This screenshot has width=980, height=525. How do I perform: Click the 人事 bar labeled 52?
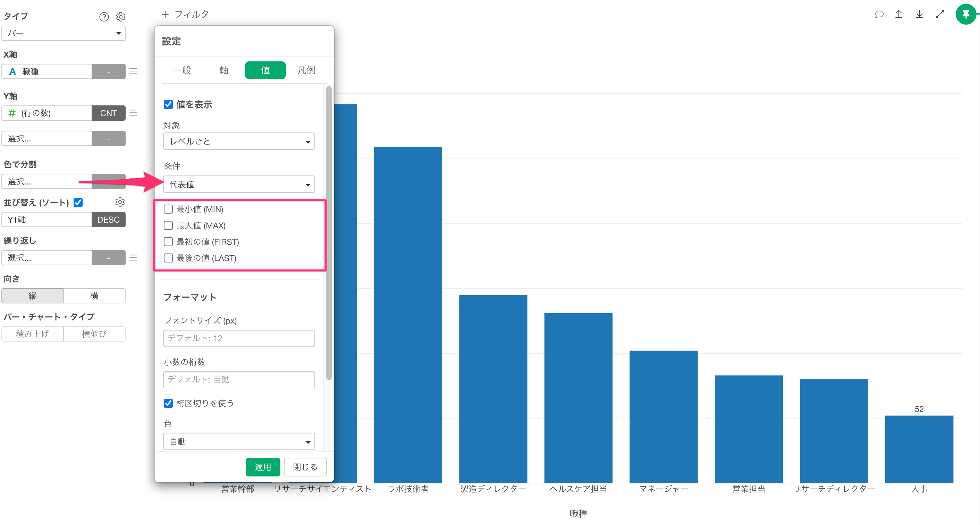click(x=919, y=449)
